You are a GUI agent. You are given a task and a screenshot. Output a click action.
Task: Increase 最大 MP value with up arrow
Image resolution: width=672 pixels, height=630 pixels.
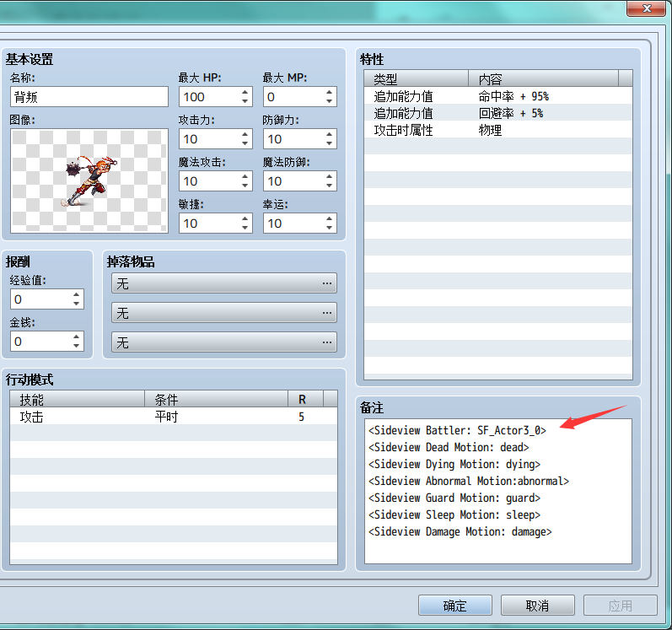tap(329, 92)
